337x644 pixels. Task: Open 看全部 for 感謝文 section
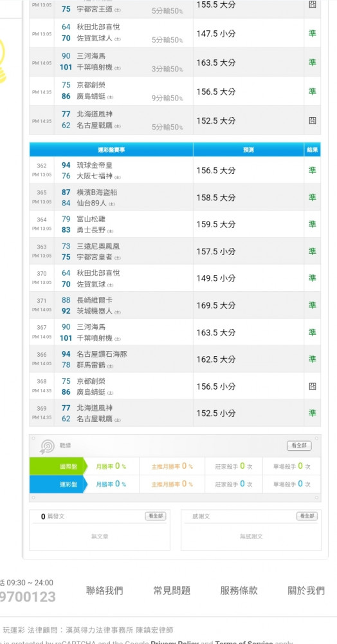tap(307, 516)
